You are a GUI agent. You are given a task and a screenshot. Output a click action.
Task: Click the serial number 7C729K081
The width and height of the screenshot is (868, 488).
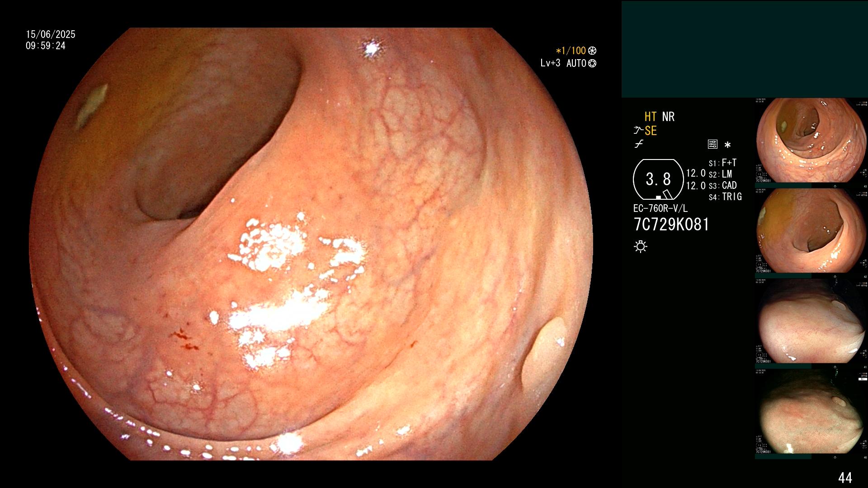point(671,225)
